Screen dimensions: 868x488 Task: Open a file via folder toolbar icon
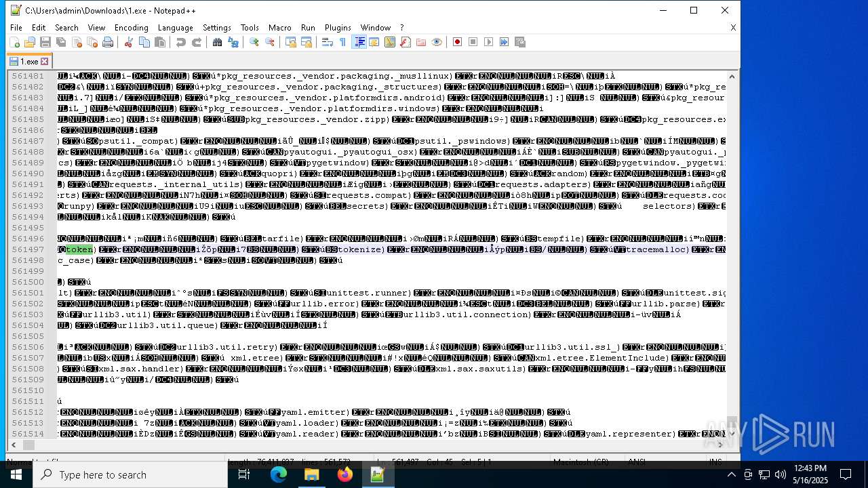pos(30,42)
